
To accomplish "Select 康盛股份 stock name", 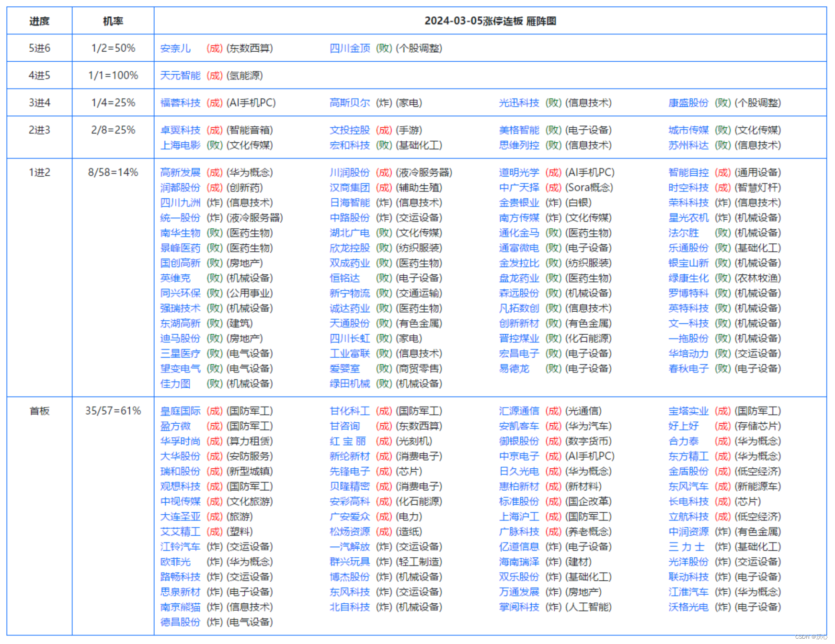I will 688,103.
